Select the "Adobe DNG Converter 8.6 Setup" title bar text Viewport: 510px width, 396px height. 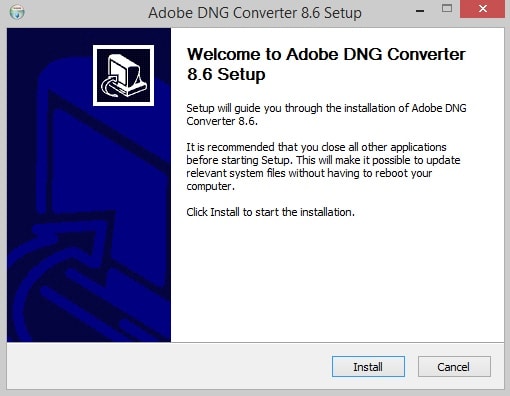(x=255, y=13)
